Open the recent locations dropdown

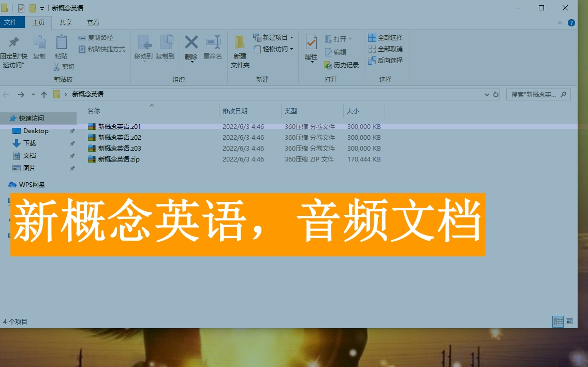pos(33,95)
